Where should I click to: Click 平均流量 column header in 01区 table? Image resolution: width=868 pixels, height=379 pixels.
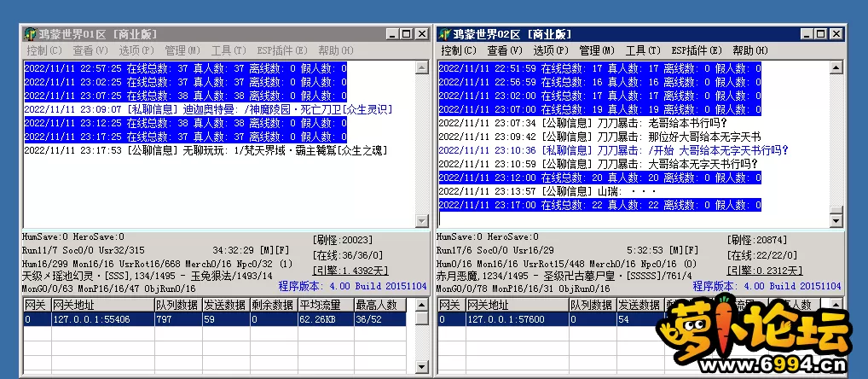tap(326, 305)
